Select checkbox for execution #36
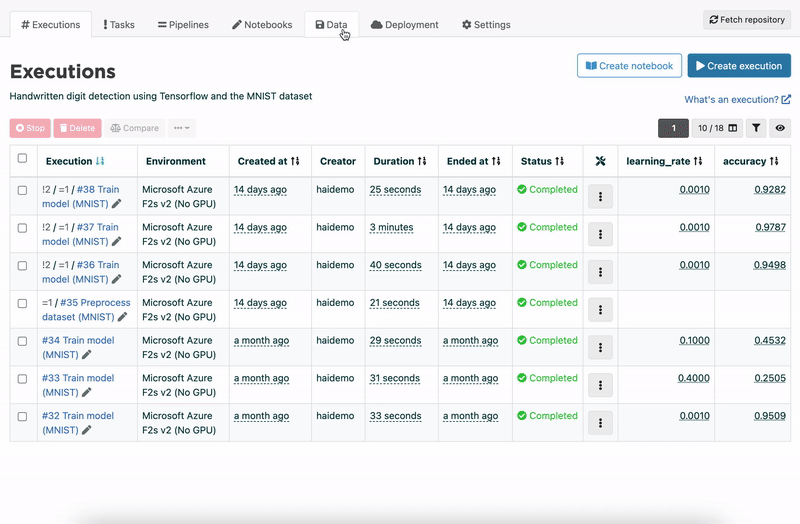This screenshot has width=800, height=524. coord(22,266)
